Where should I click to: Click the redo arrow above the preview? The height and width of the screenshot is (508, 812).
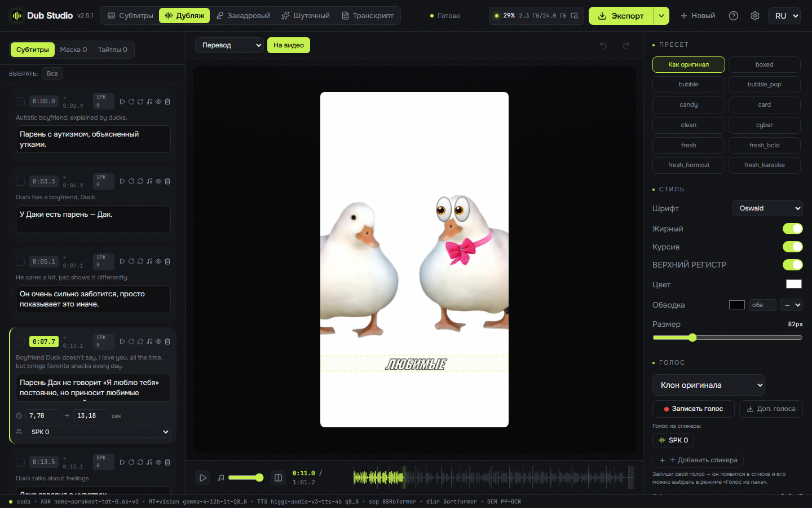[x=625, y=45]
